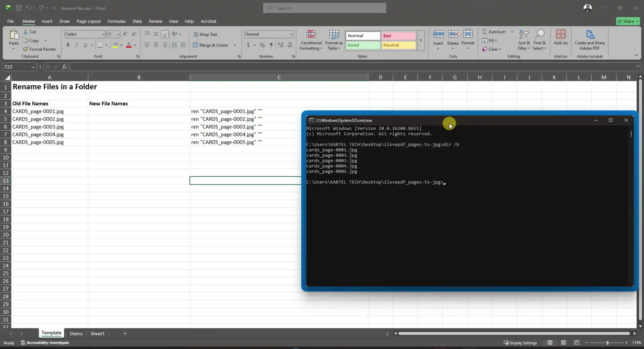Open the Sheet1 sheet tab

[97, 333]
